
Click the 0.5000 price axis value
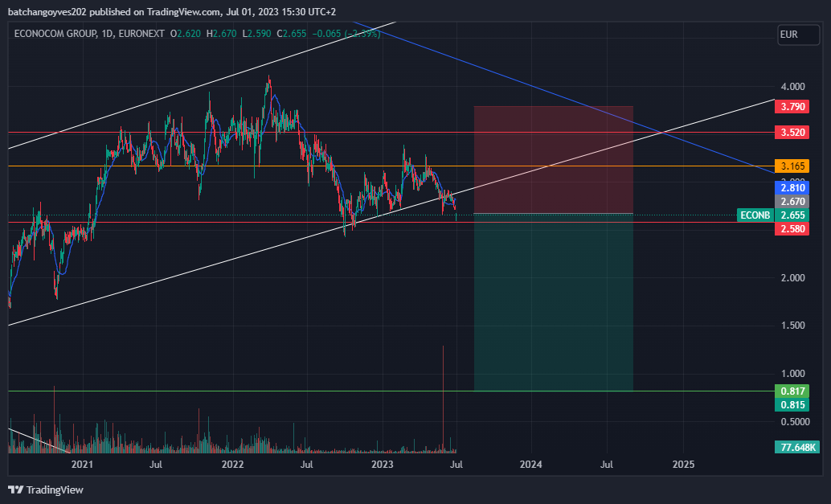click(795, 422)
